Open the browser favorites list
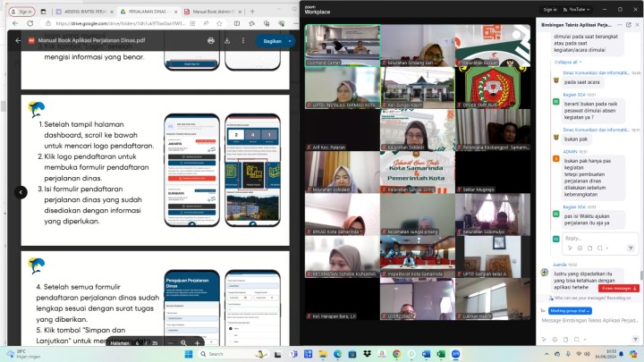Image resolution: width=644 pixels, height=362 pixels. tap(251, 23)
